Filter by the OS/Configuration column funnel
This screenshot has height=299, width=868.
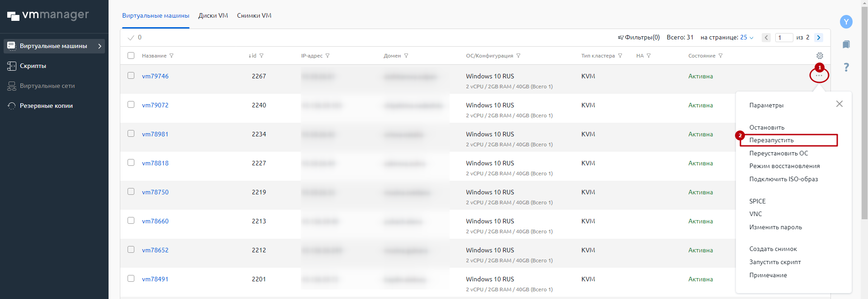click(518, 56)
